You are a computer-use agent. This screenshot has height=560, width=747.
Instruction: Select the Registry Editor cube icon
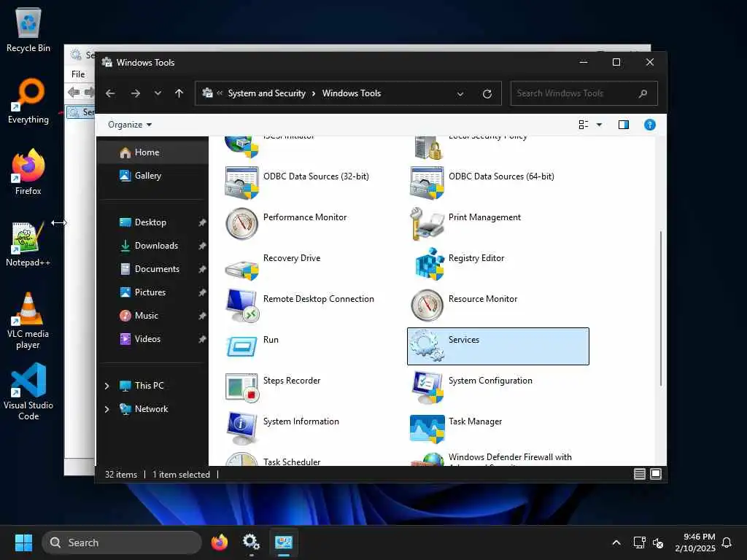coord(429,264)
